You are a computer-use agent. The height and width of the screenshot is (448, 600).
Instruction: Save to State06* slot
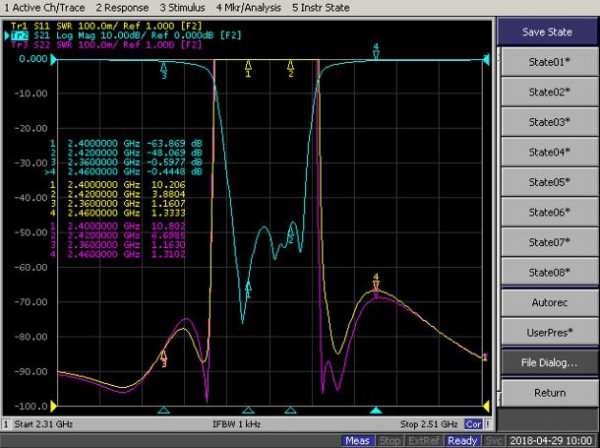point(549,212)
